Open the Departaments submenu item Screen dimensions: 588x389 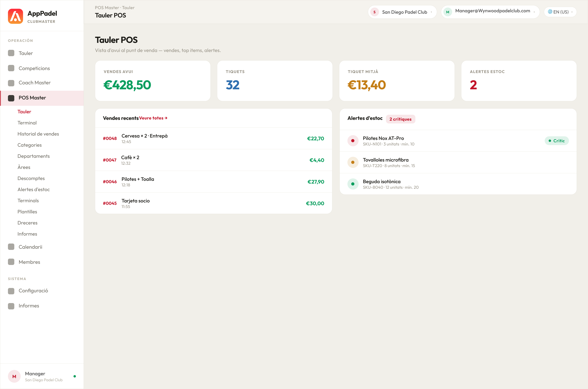pyautogui.click(x=34, y=156)
